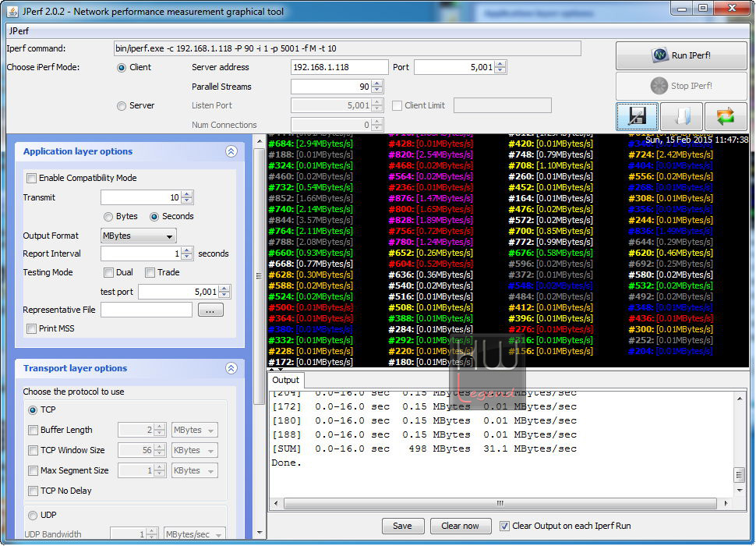This screenshot has width=756, height=546.
Task: Click the output scrollbar left arrow
Action: pos(276,504)
